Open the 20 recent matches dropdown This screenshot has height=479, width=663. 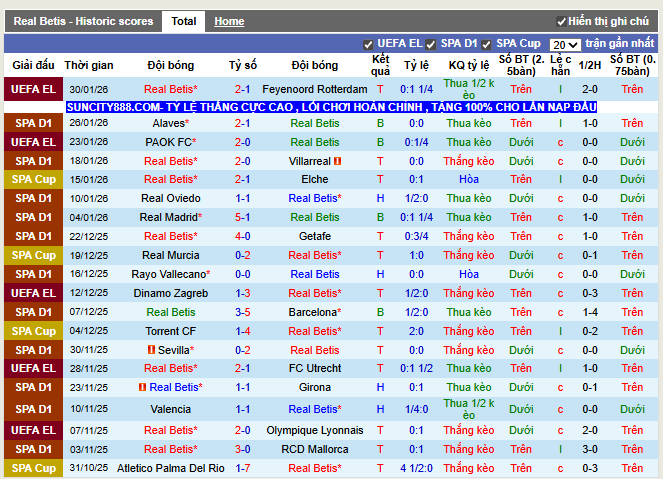(564, 44)
